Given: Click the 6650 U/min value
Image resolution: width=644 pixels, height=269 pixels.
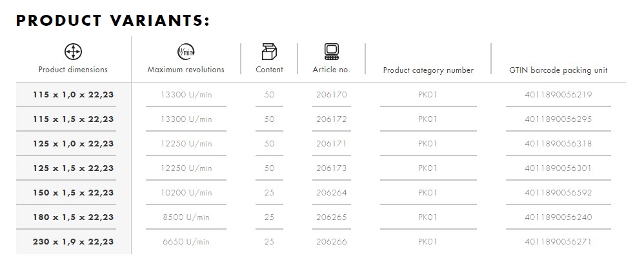Looking at the screenshot, I should click(186, 241).
